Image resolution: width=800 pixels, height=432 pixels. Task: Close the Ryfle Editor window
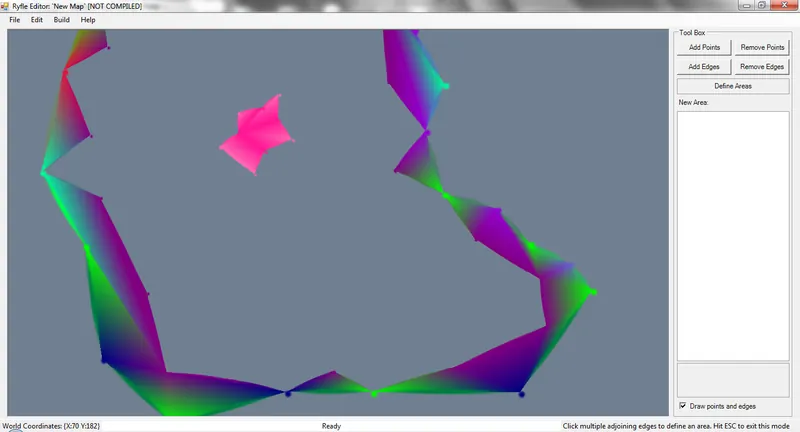click(784, 5)
